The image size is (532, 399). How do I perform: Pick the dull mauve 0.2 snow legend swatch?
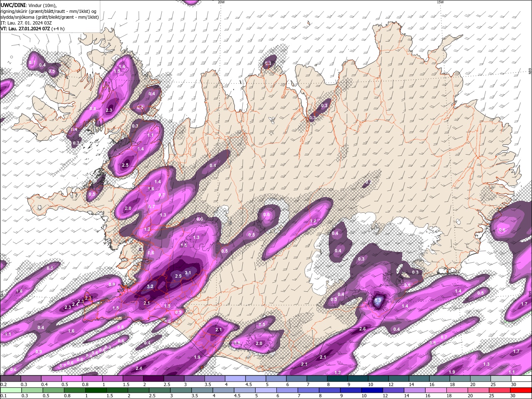tap(10, 379)
